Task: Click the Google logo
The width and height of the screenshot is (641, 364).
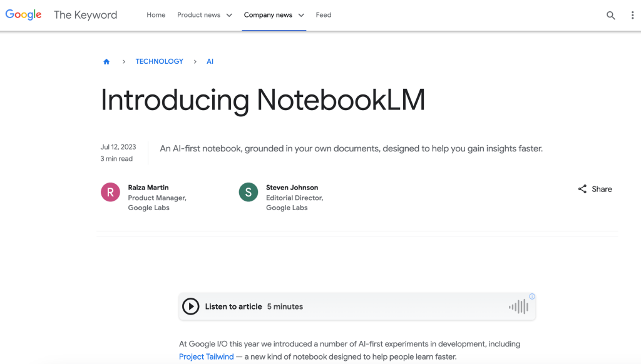Action: [x=23, y=14]
